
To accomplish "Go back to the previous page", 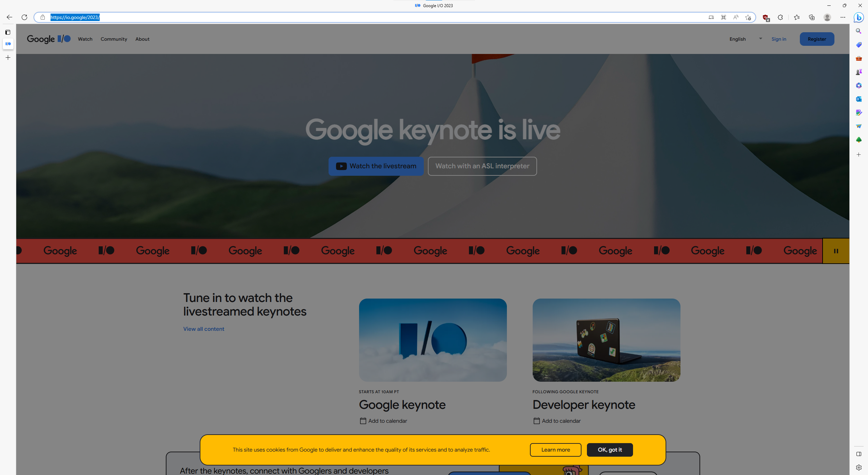I will 9,17.
